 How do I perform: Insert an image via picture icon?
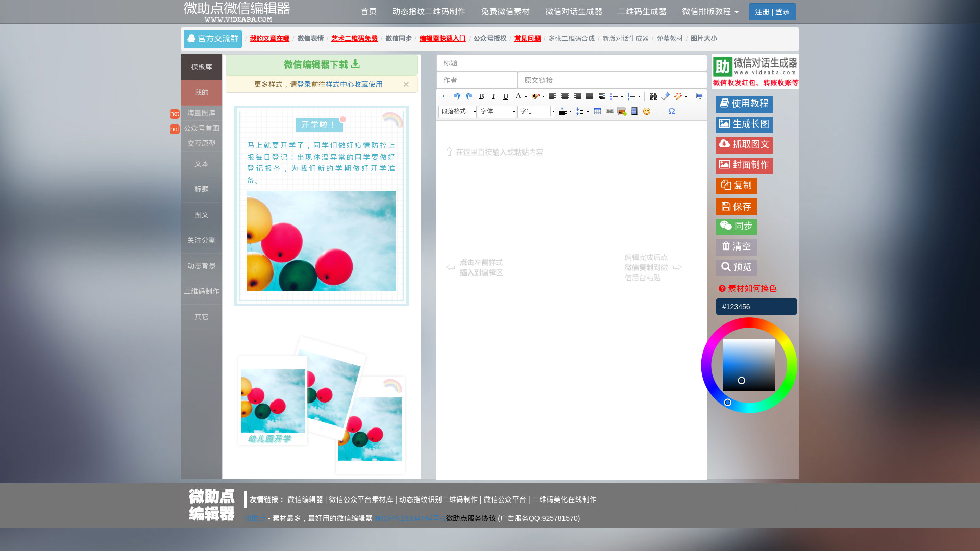click(622, 111)
